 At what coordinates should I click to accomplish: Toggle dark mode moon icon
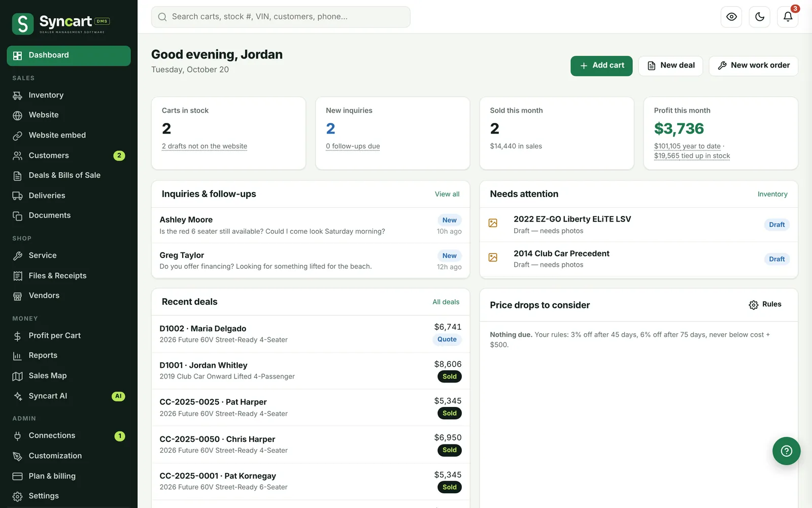pyautogui.click(x=760, y=17)
